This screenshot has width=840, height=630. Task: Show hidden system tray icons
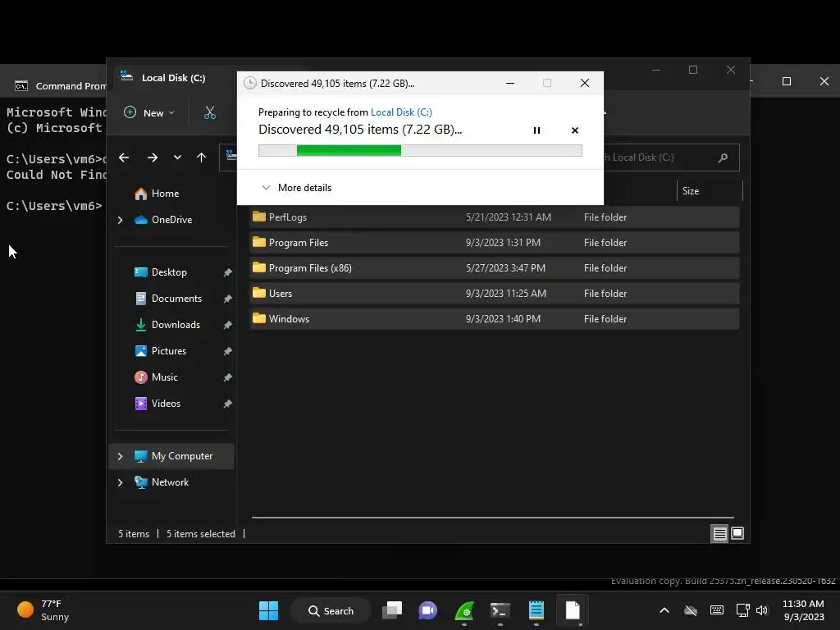click(664, 610)
